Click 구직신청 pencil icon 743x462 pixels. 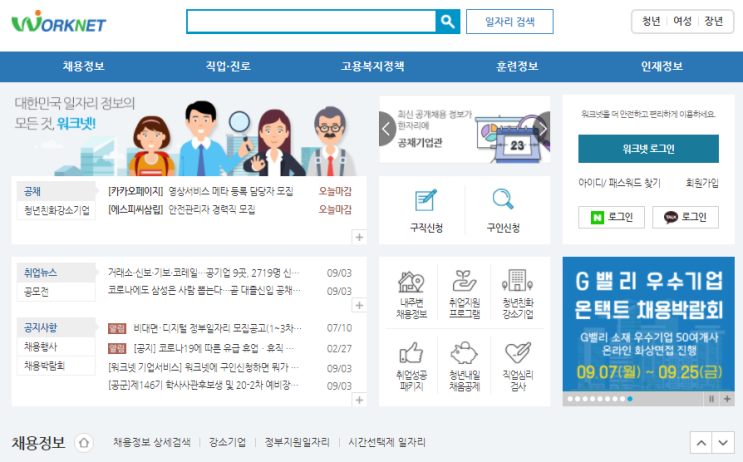426,200
